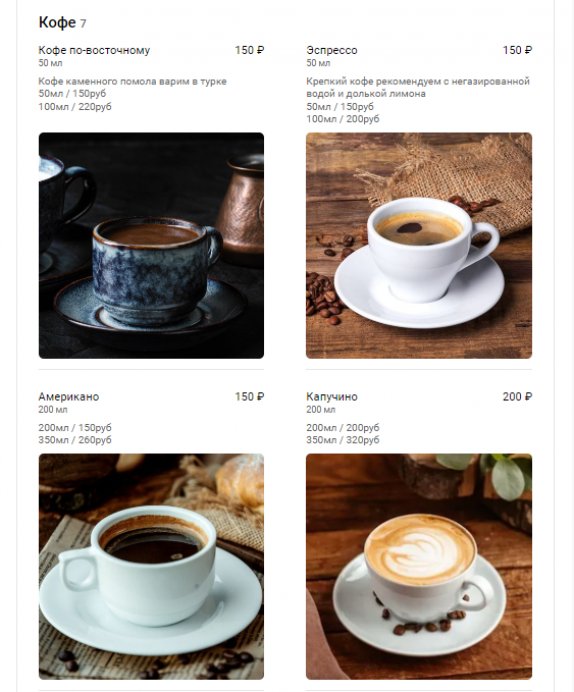This screenshot has height=692, width=574.
Task: Click the Кофе каменного помола description text
Action: pyautogui.click(x=132, y=81)
